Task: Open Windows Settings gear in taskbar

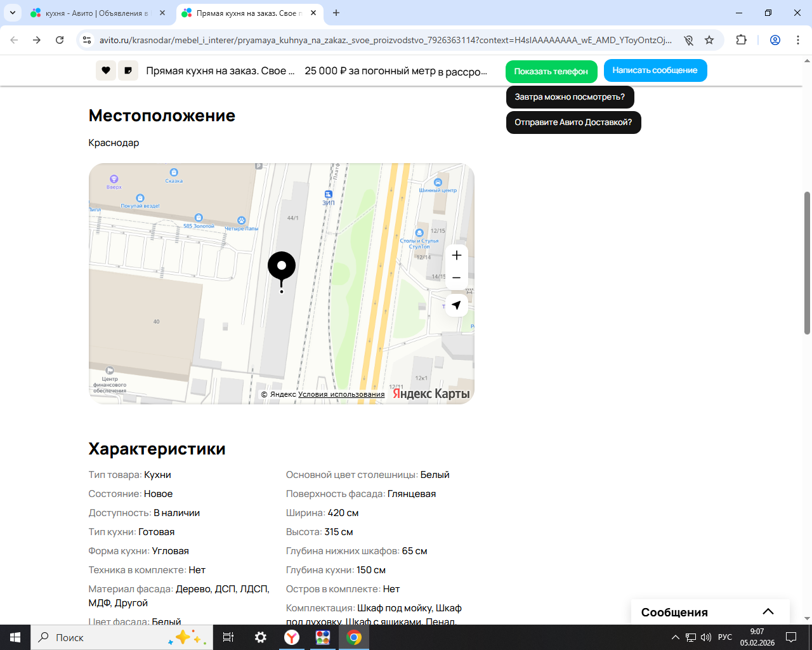Action: (261, 637)
